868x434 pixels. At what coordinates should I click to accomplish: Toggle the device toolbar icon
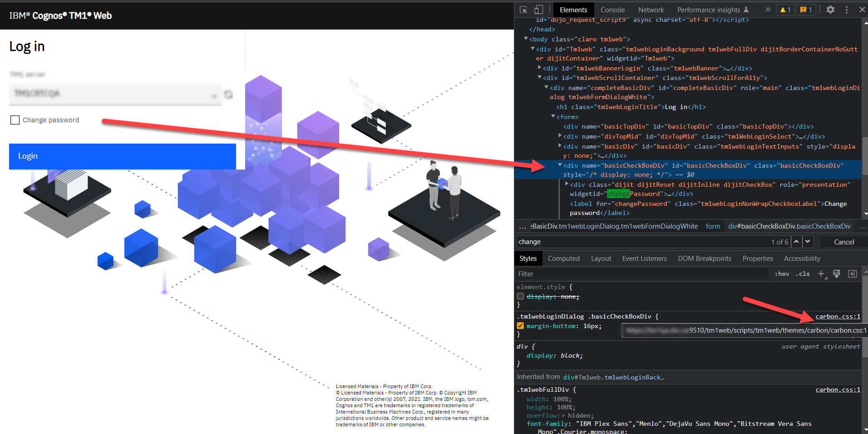[x=538, y=10]
